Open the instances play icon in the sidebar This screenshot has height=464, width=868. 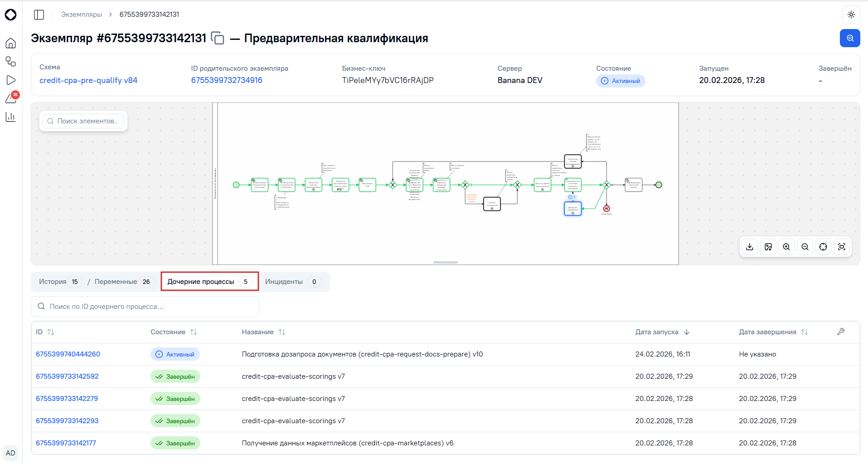coord(11,80)
